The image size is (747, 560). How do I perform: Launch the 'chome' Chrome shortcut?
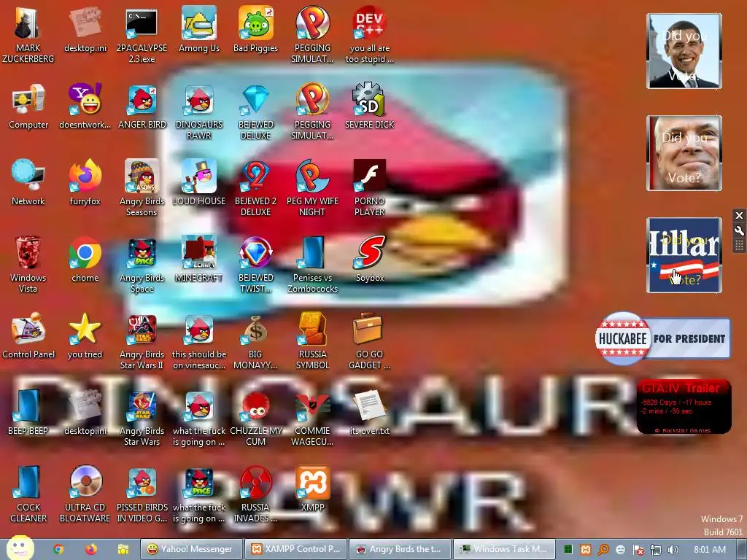coord(85,260)
